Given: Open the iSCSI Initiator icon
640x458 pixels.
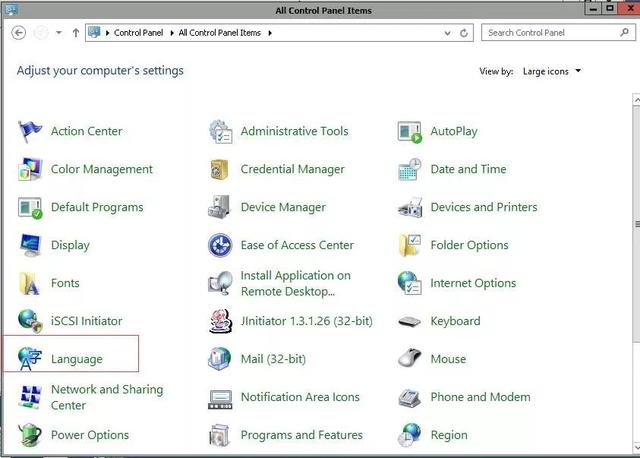Looking at the screenshot, I should click(x=30, y=321).
